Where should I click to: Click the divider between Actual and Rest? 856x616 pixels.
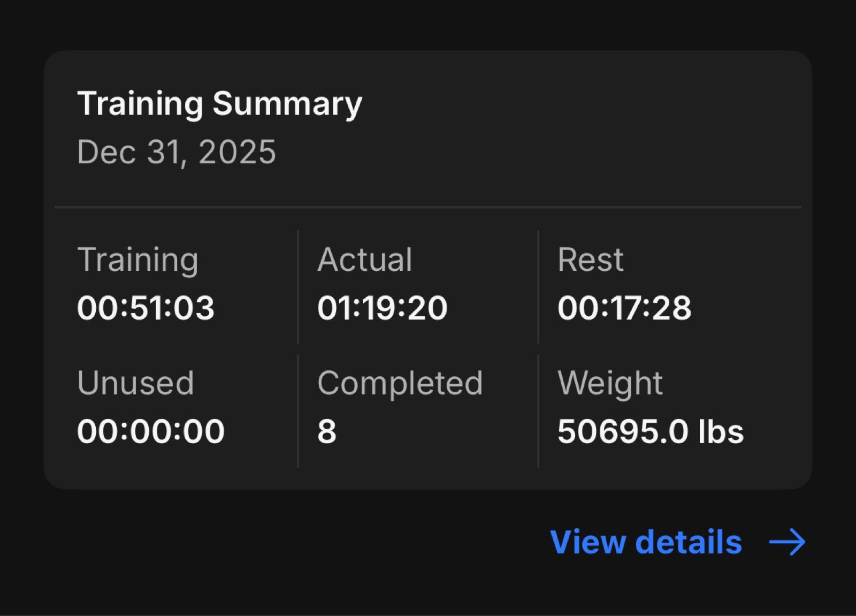[x=538, y=287]
